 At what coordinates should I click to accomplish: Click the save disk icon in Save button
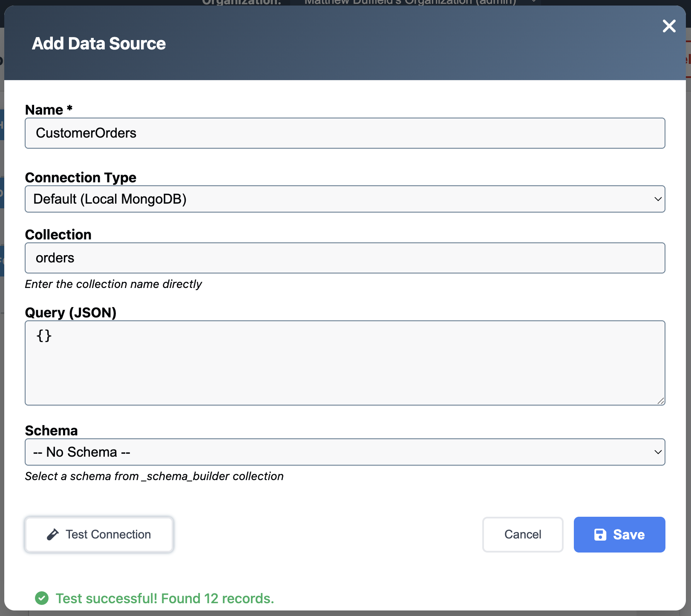click(x=601, y=535)
